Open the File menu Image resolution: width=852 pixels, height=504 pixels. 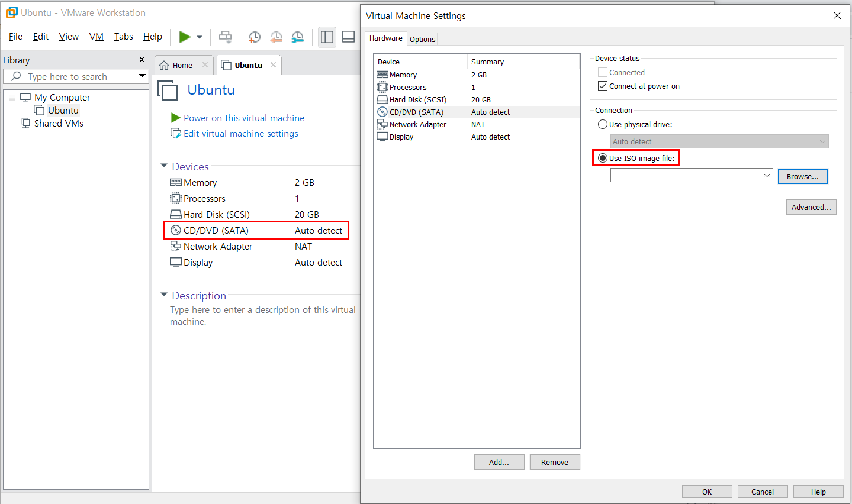coord(15,37)
